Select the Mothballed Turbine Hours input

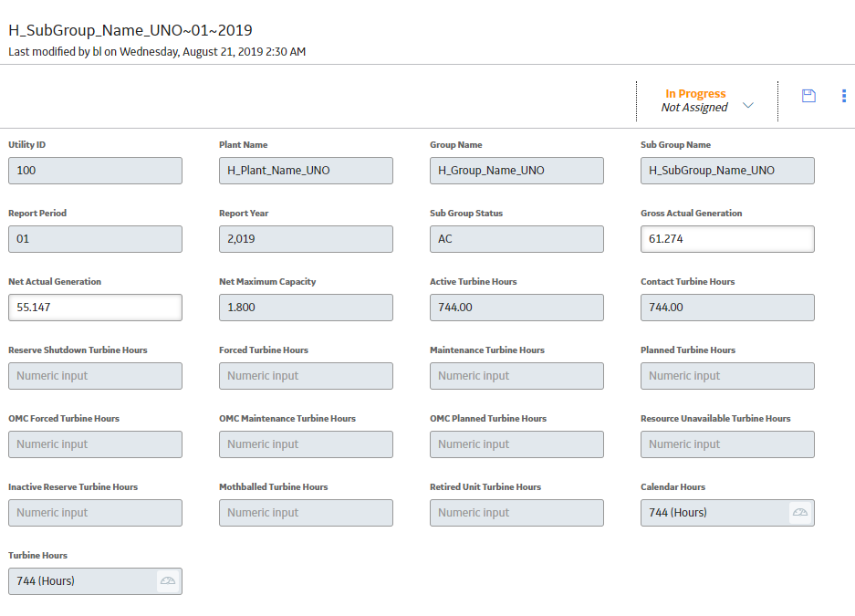pyautogui.click(x=306, y=513)
